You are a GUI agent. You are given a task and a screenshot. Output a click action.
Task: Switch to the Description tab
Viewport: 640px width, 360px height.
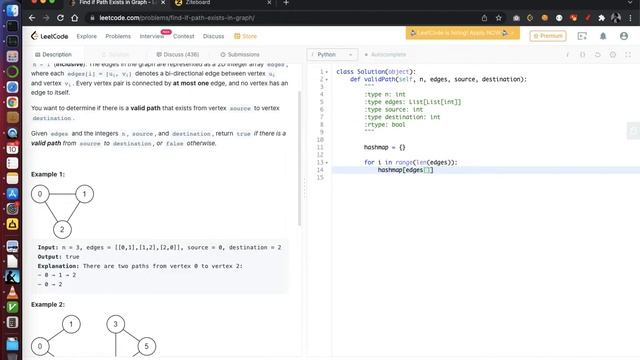[x=53, y=55]
